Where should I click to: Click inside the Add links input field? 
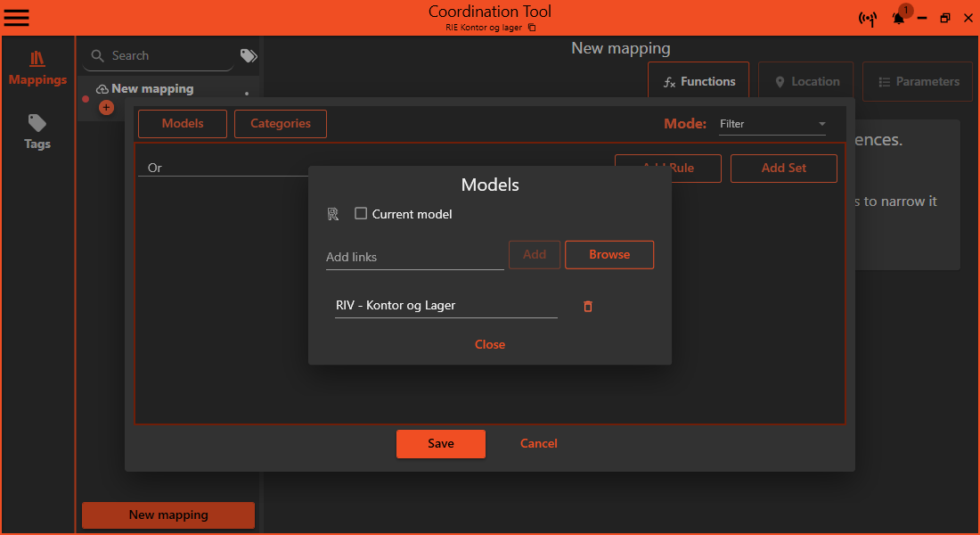tap(414, 256)
